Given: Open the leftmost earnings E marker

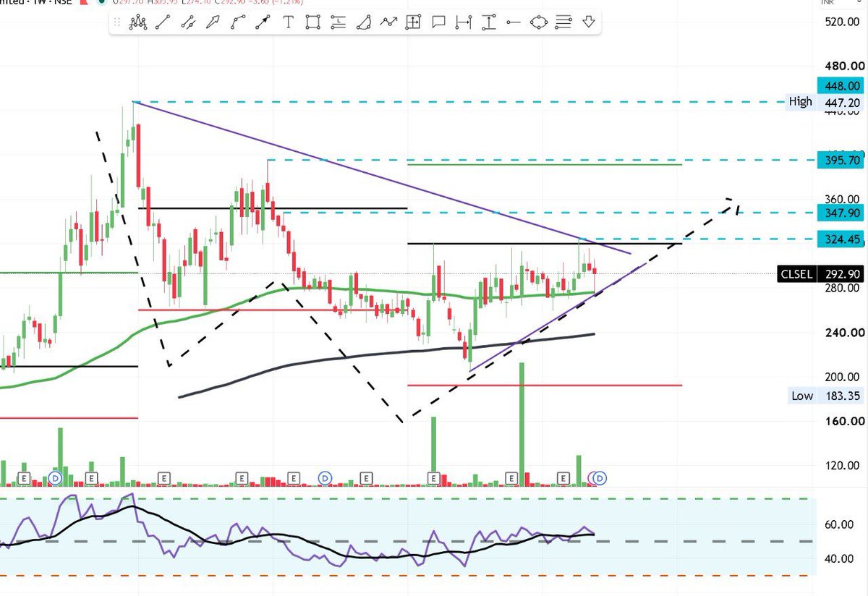Looking at the screenshot, I should (x=23, y=478).
